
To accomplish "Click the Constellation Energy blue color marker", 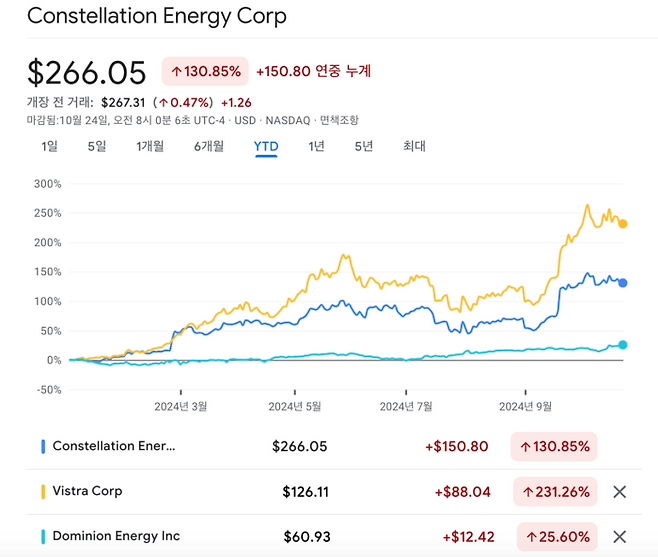I will 43,446.
